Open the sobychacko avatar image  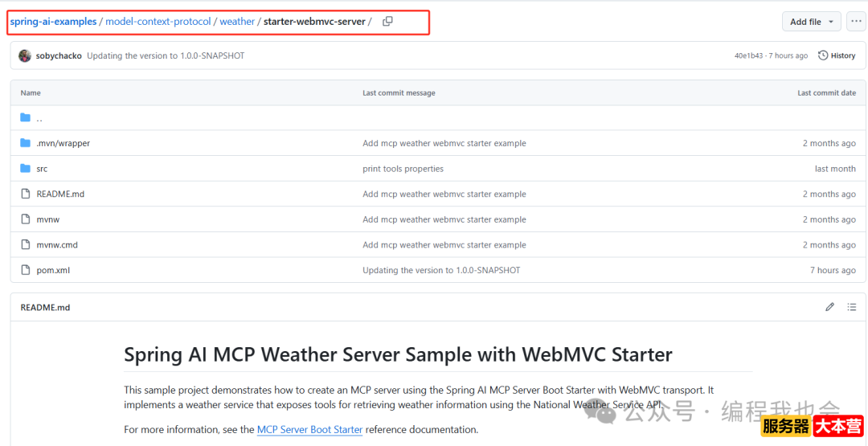pos(24,56)
